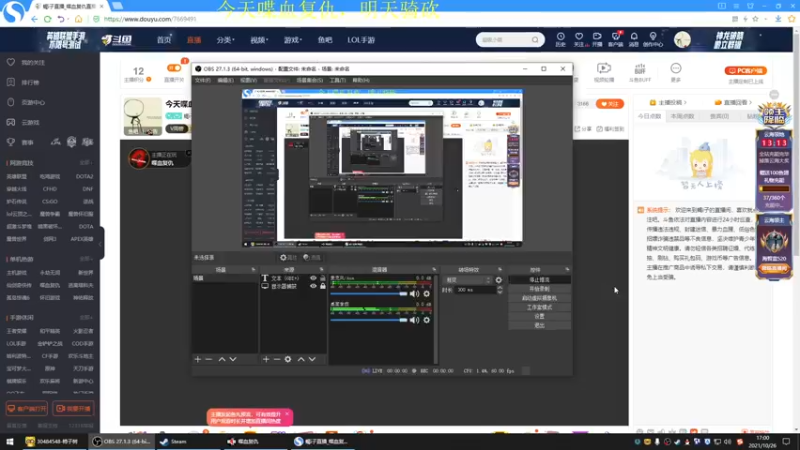The width and height of the screenshot is (800, 450).
Task: Open Douyu user avatar in header
Action: [x=682, y=40]
